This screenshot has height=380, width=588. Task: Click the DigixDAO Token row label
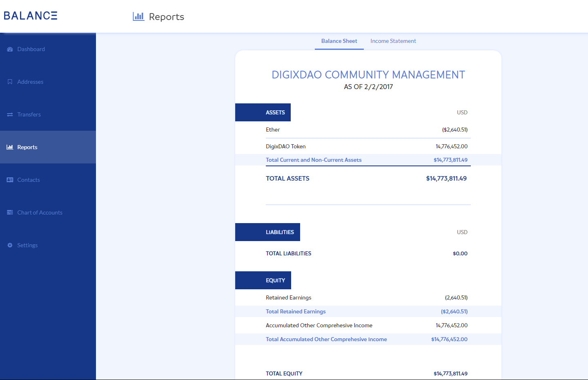pos(286,146)
